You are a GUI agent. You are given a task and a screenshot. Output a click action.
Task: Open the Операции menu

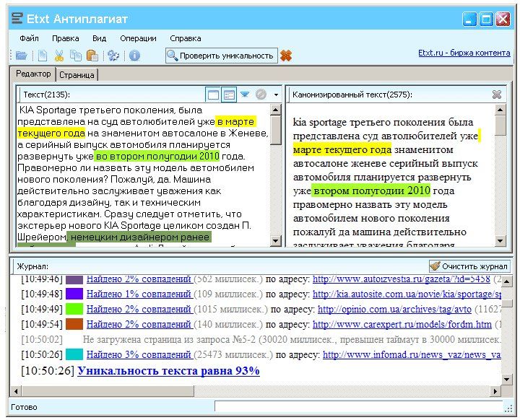(138, 38)
